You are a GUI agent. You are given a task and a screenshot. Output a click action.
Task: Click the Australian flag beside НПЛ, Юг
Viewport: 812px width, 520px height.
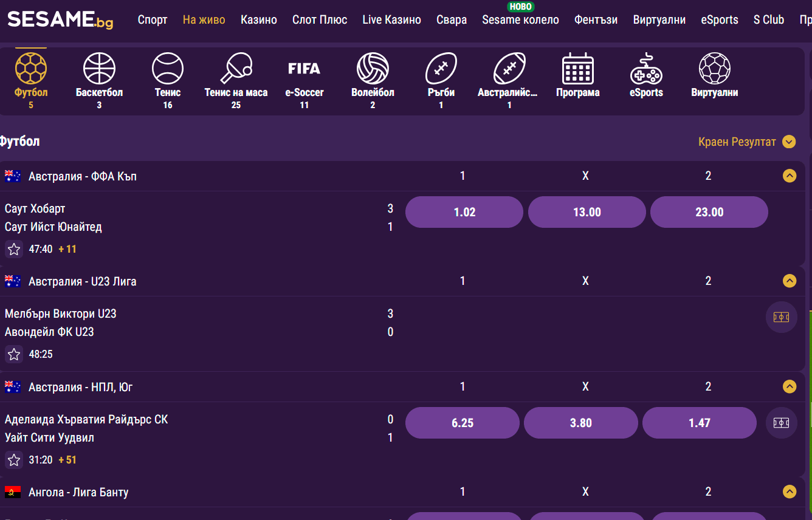(x=13, y=387)
